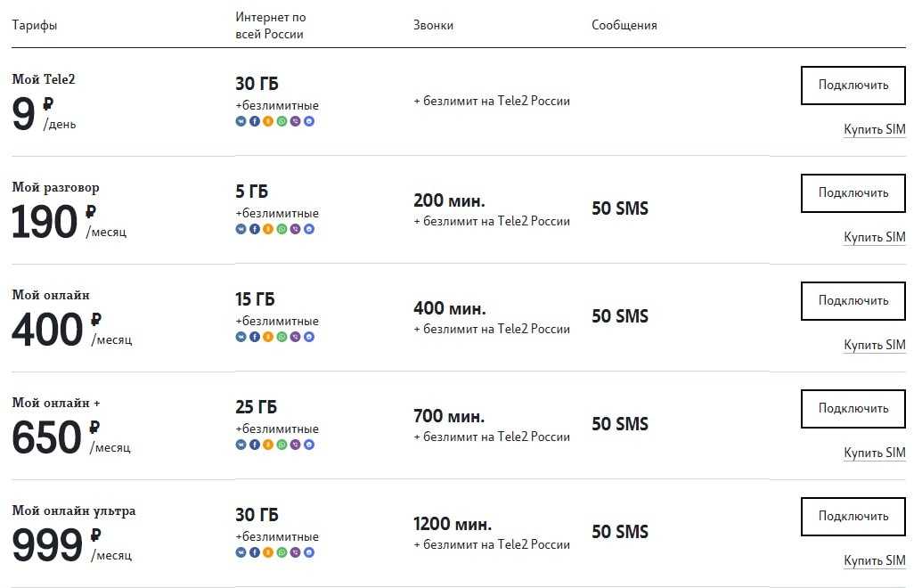The image size is (922, 588).
Task: Click the purple Viber icon in the Мой онлайн ультра row
Action: point(295,552)
